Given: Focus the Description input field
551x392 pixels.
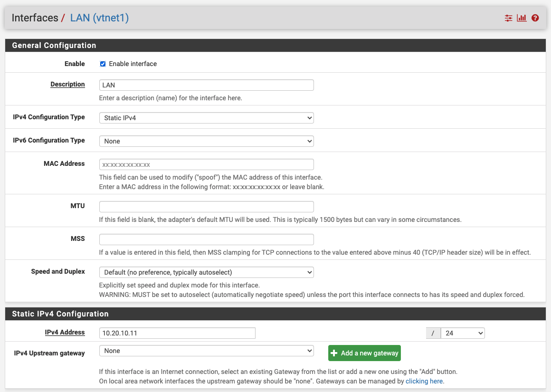Looking at the screenshot, I should point(206,85).
